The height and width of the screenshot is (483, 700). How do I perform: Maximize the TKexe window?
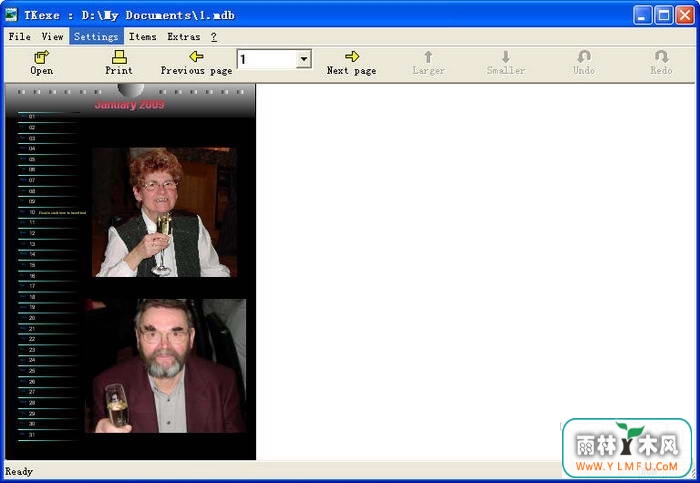(x=663, y=15)
